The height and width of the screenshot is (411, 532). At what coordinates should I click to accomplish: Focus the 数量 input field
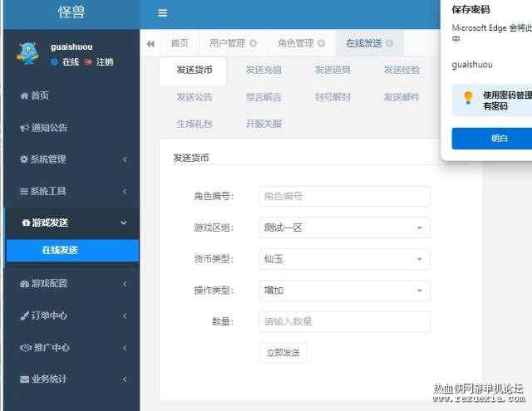(x=345, y=321)
